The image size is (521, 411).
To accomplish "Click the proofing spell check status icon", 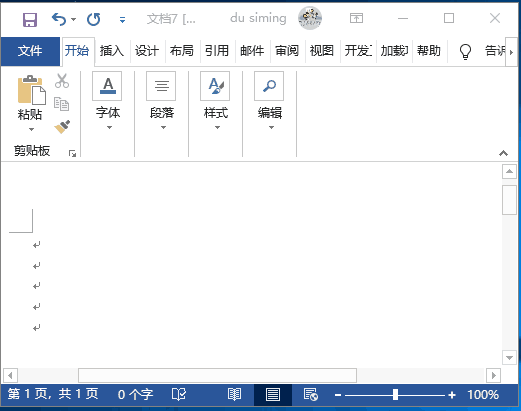I will tap(179, 395).
